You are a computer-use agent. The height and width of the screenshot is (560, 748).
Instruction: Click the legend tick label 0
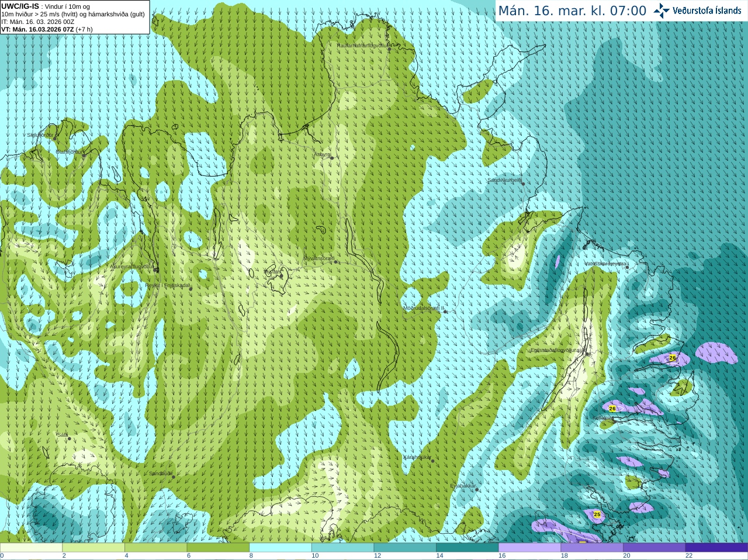[2, 556]
